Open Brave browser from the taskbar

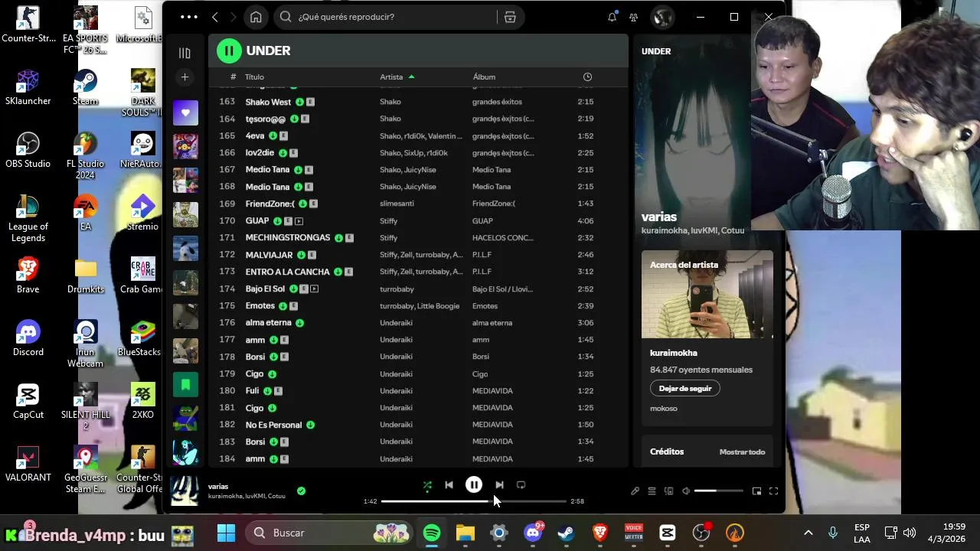(x=600, y=533)
